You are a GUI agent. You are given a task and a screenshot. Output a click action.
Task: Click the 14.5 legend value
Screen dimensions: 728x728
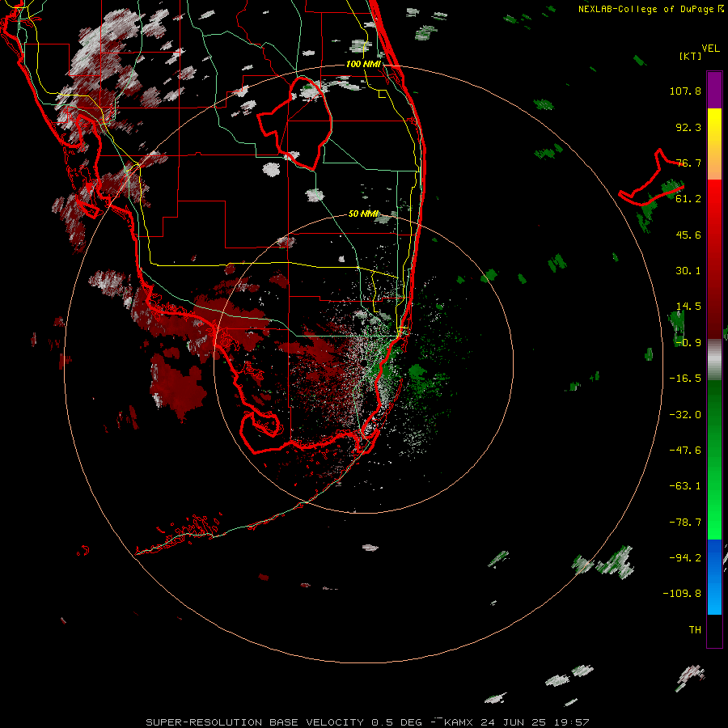(x=688, y=307)
